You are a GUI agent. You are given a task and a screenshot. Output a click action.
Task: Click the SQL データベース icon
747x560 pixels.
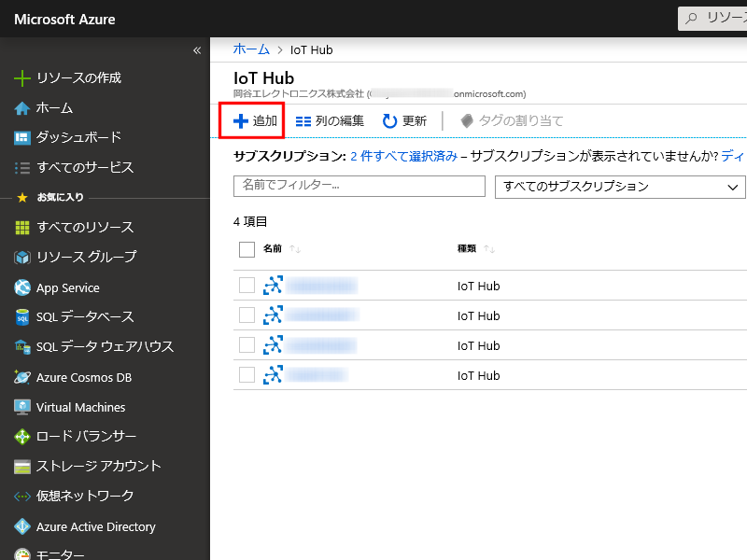tap(22, 317)
